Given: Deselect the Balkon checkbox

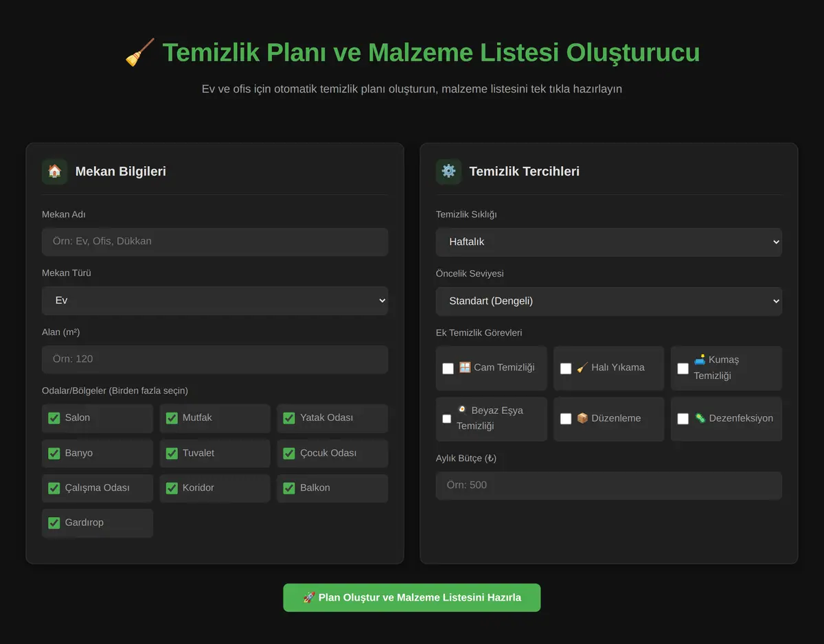Looking at the screenshot, I should (289, 488).
